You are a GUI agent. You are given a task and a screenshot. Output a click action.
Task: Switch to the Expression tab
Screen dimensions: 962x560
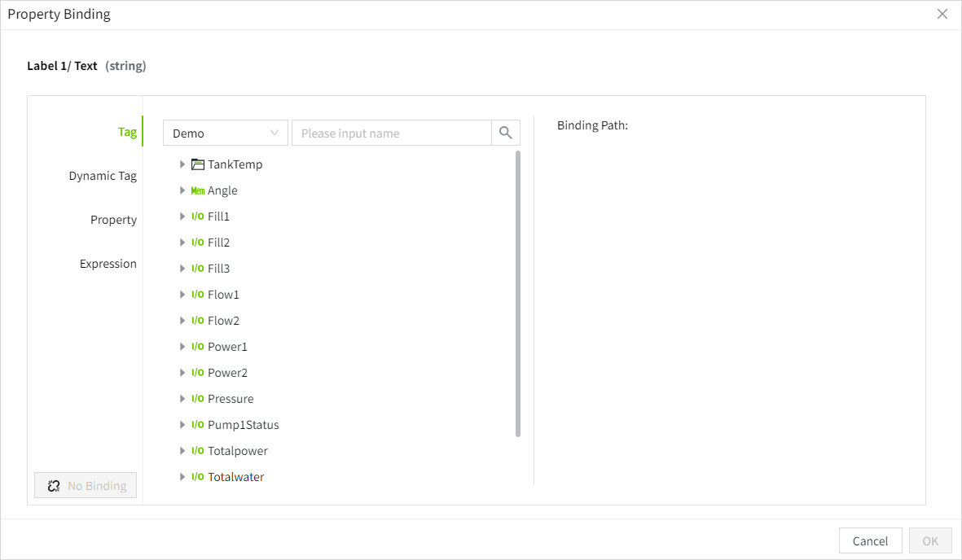click(108, 264)
